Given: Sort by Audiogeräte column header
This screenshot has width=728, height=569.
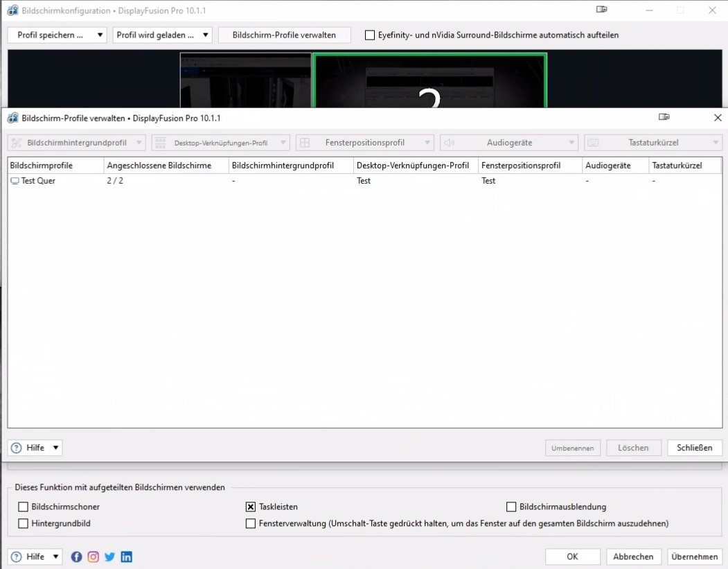Looking at the screenshot, I should (616, 166).
